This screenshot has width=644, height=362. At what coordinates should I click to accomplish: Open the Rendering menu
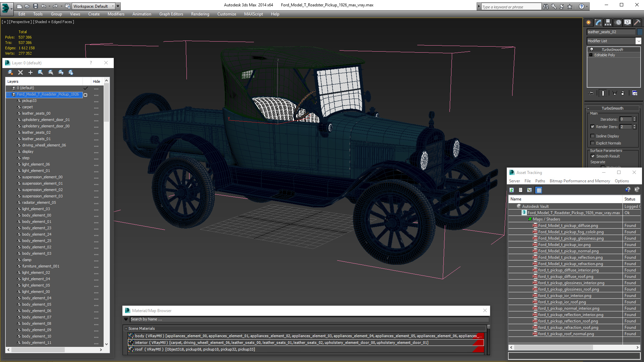point(200,14)
